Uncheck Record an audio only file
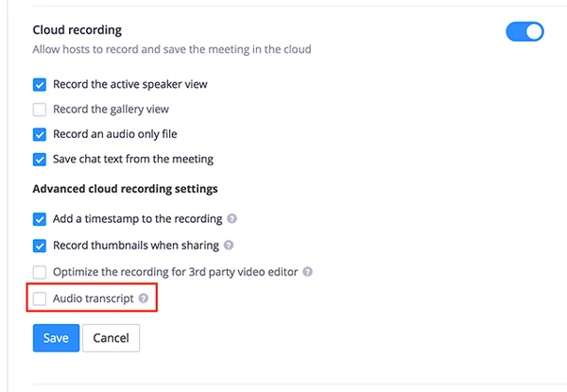567x392 pixels. 40,134
